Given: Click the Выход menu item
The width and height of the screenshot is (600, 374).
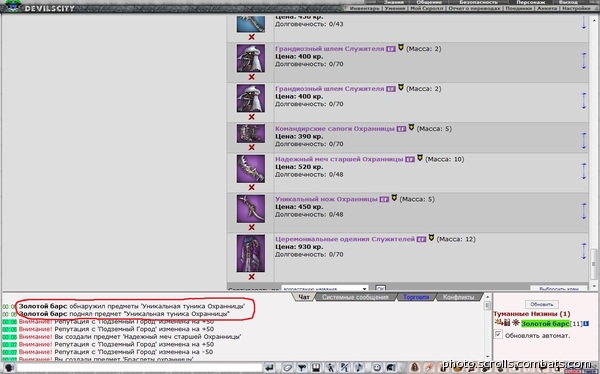Looking at the screenshot, I should [569, 2].
